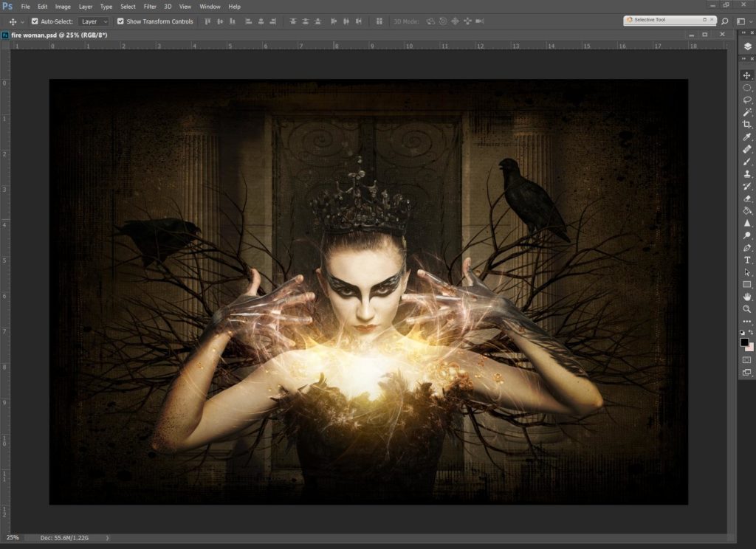Viewport: 756px width, 549px height.
Task: Activate the Hand tool
Action: (747, 297)
